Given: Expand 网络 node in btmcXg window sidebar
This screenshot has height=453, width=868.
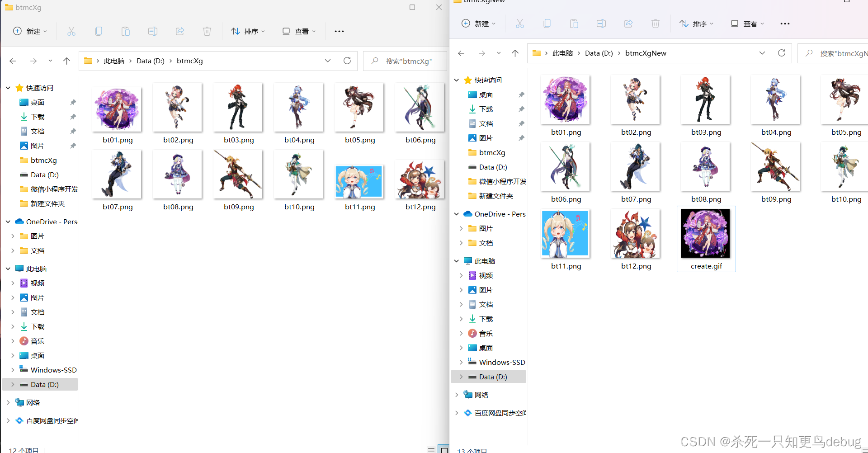Looking at the screenshot, I should click(x=8, y=402).
